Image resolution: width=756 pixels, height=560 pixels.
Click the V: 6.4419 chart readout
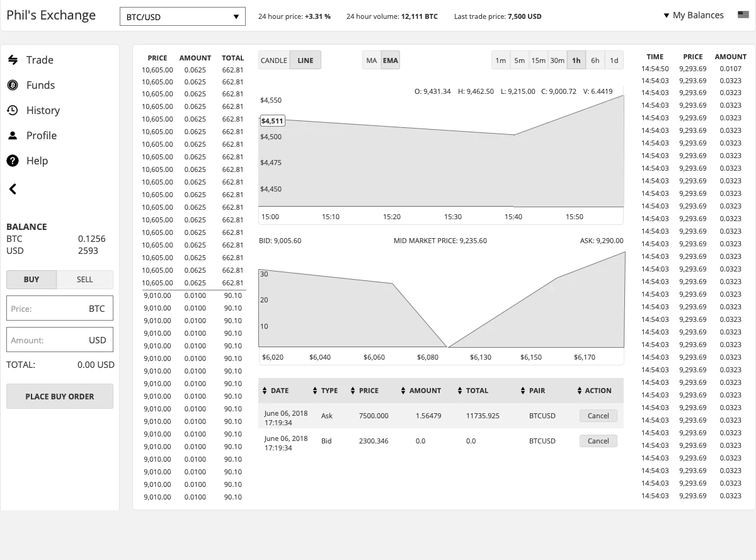598,91
